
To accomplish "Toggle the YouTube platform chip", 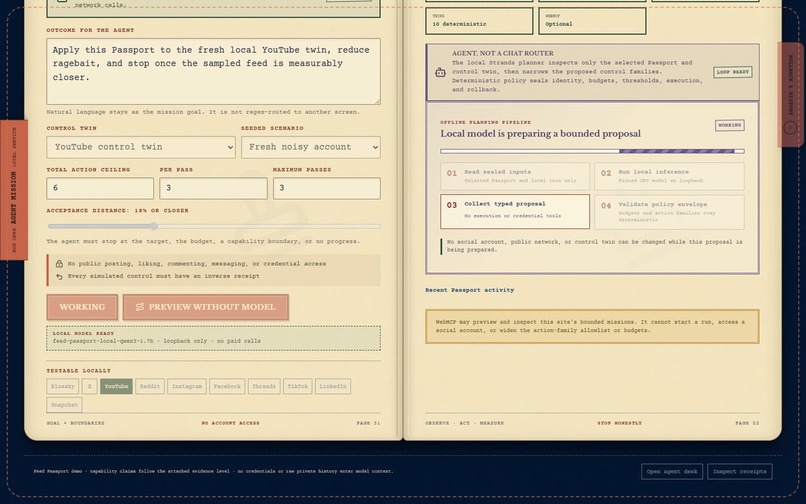I will (x=116, y=386).
